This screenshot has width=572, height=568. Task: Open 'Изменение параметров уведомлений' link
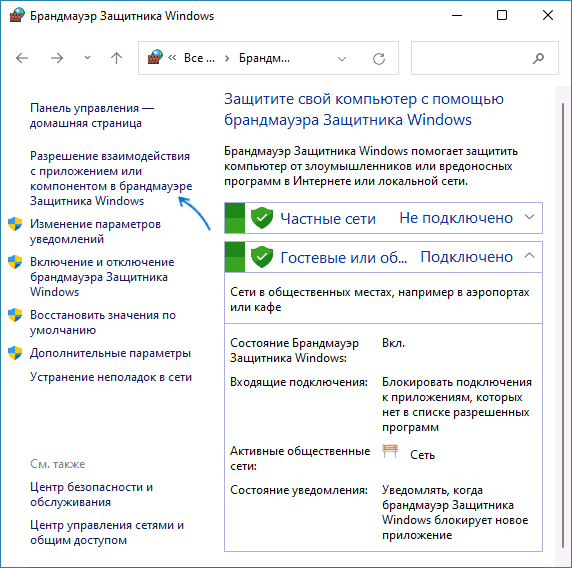point(95,231)
